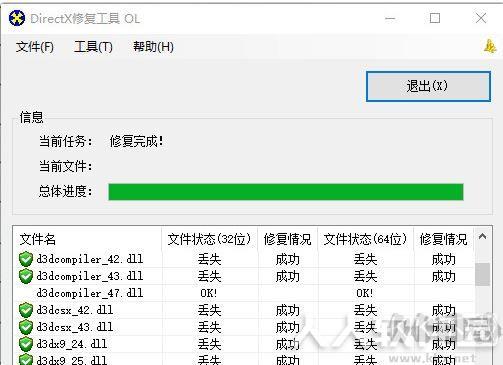Click the 文件状态(64位) column header

[365, 239]
